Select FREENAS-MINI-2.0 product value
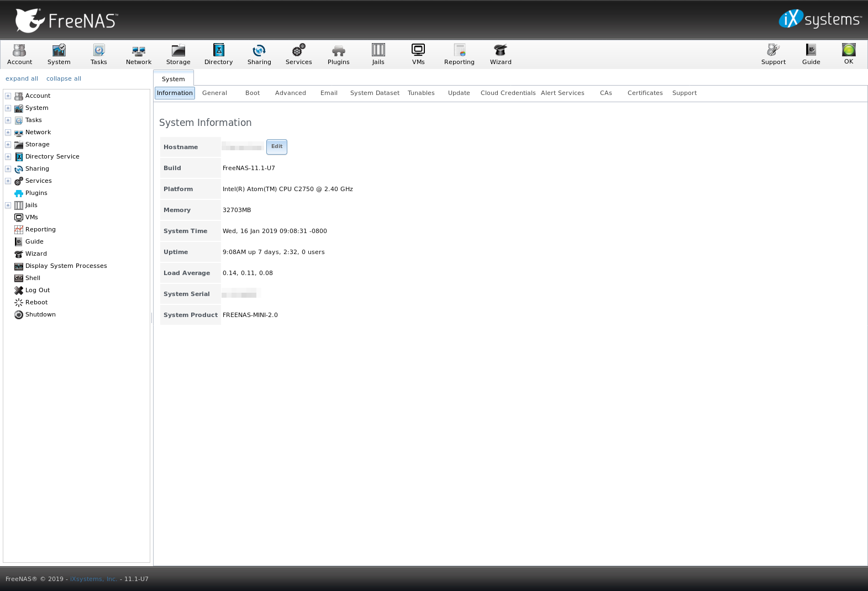 (x=250, y=315)
